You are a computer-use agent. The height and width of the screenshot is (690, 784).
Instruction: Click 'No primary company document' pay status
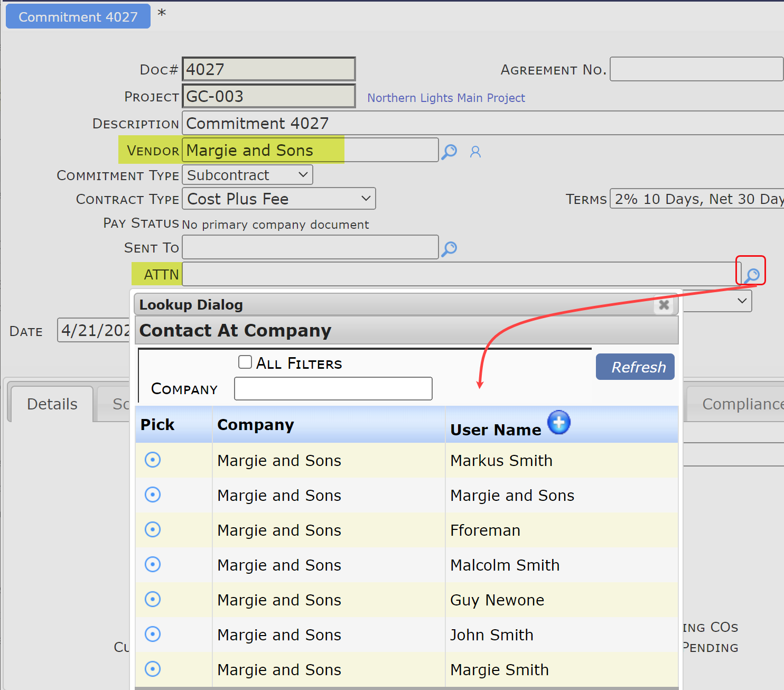(275, 225)
